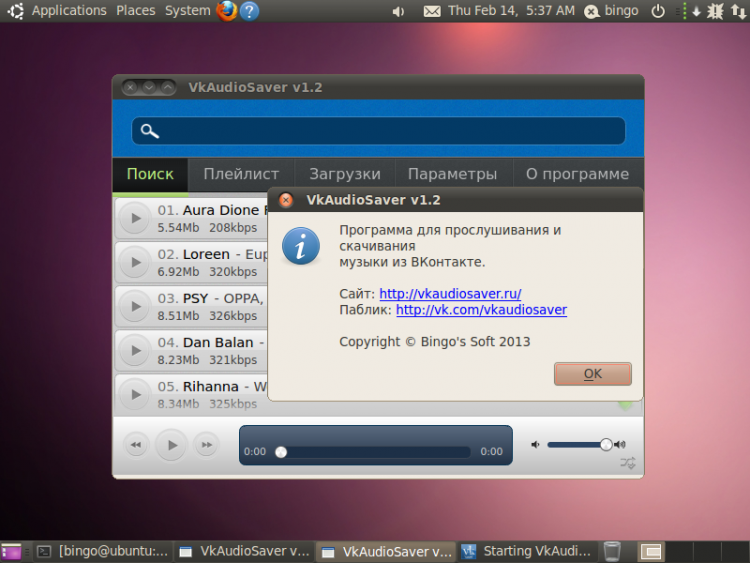
Task: Open the Applications menu
Action: (69, 11)
